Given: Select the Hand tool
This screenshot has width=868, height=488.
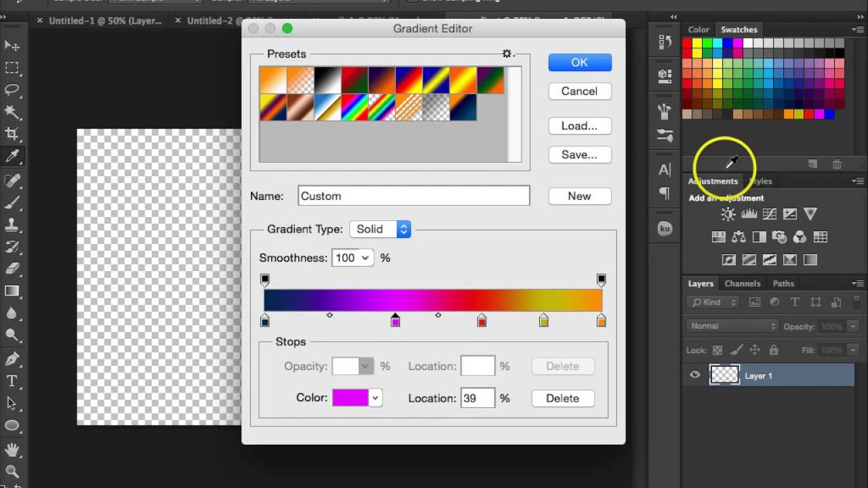Looking at the screenshot, I should pos(12,449).
